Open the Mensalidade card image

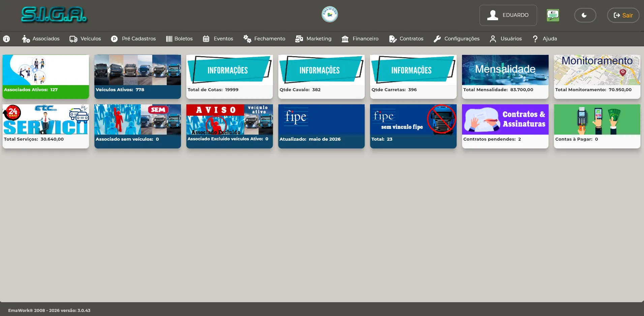[505, 70]
